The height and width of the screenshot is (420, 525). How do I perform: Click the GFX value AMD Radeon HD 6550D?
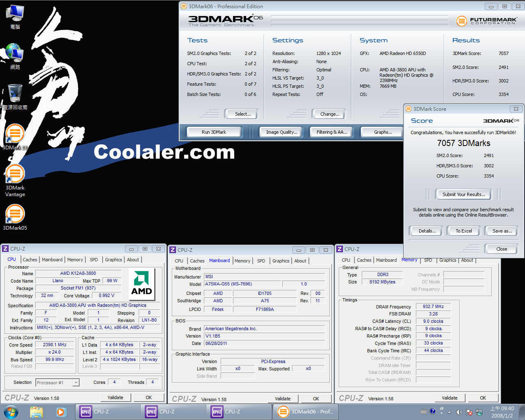click(403, 53)
